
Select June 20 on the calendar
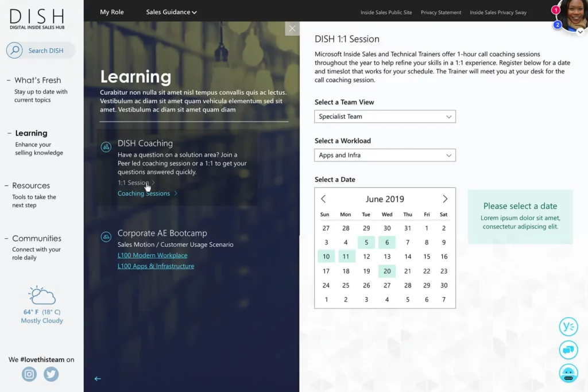coord(387,271)
